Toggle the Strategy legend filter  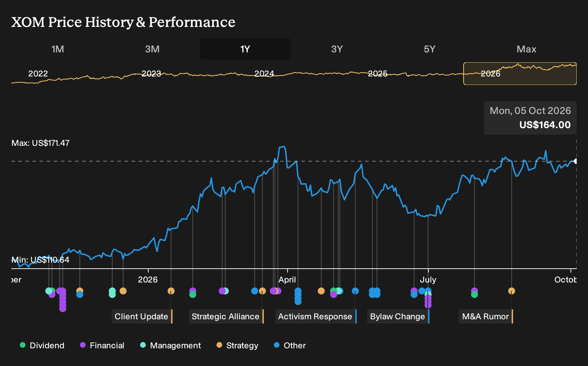[237, 345]
